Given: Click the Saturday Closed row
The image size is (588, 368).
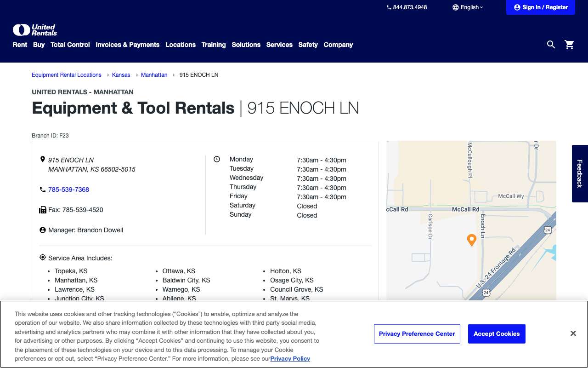Looking at the screenshot, I should [273, 206].
